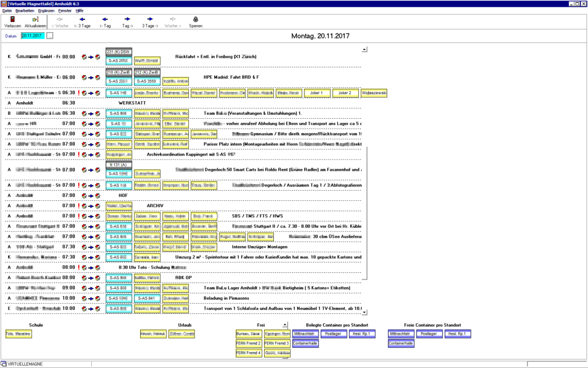Select Hesl. Rp.1 under Belegte Container

coord(362,334)
